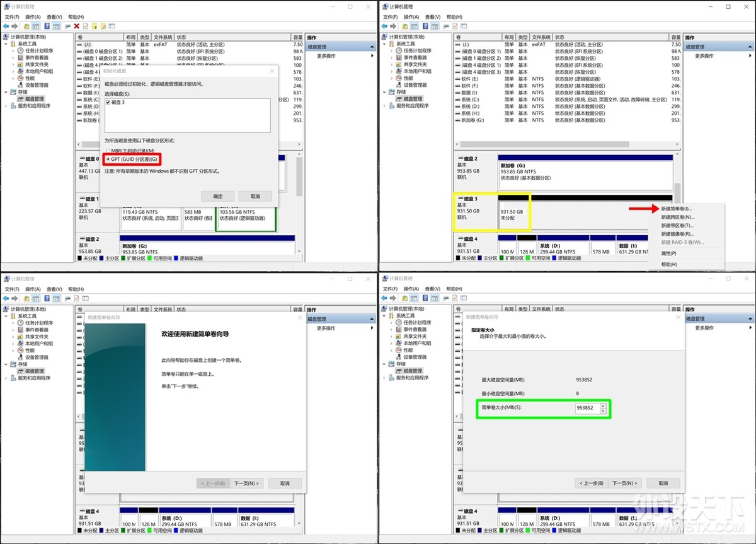Choose 新建镜像卷(R)... from the context menu
The width and height of the screenshot is (756, 544).
click(x=687, y=234)
